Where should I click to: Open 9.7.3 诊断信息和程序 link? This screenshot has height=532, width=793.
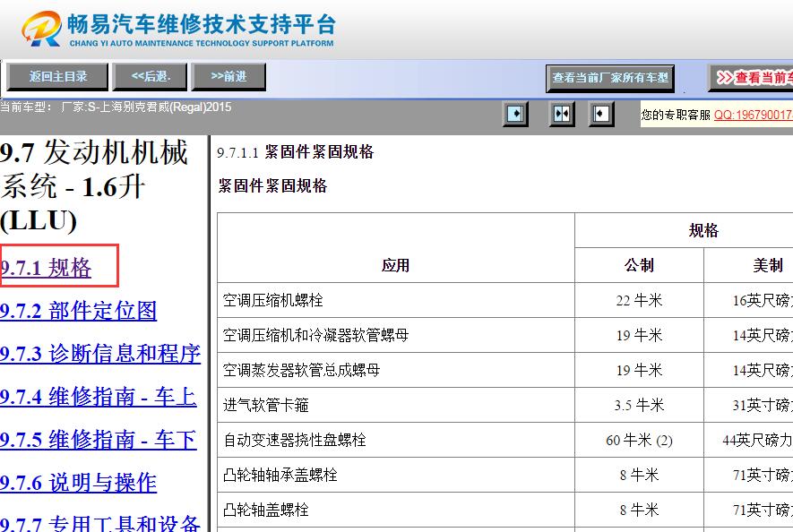(100, 354)
